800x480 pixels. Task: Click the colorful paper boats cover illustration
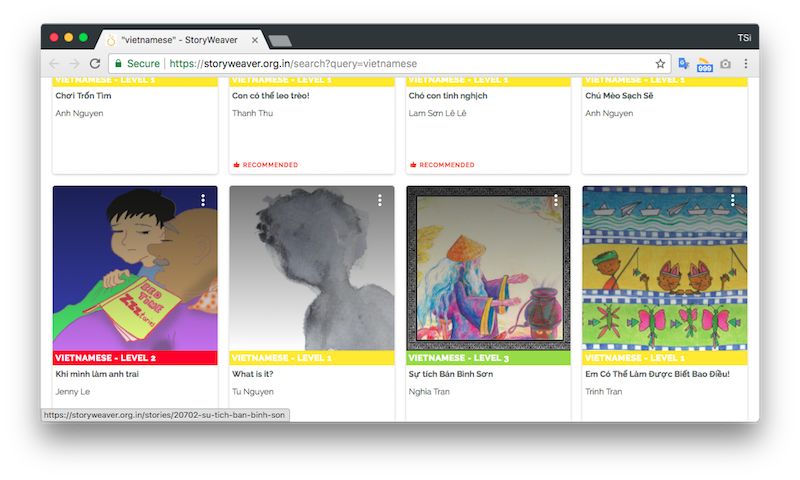(x=665, y=268)
